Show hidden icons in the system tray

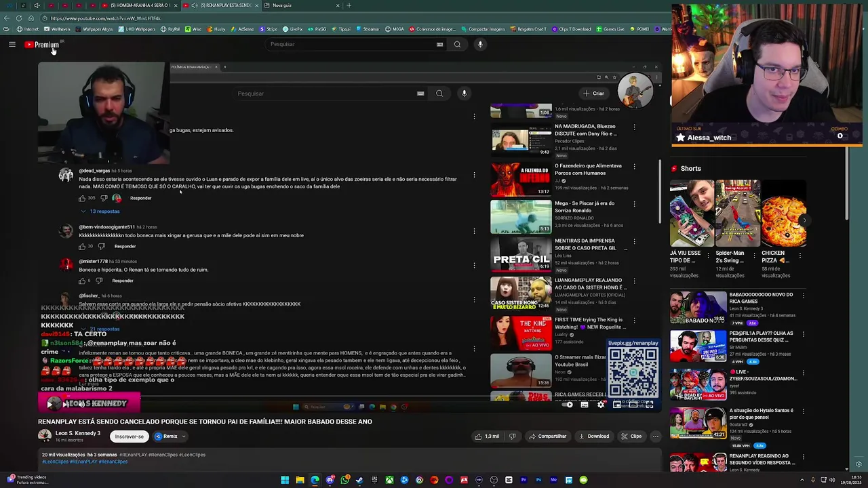point(802,480)
